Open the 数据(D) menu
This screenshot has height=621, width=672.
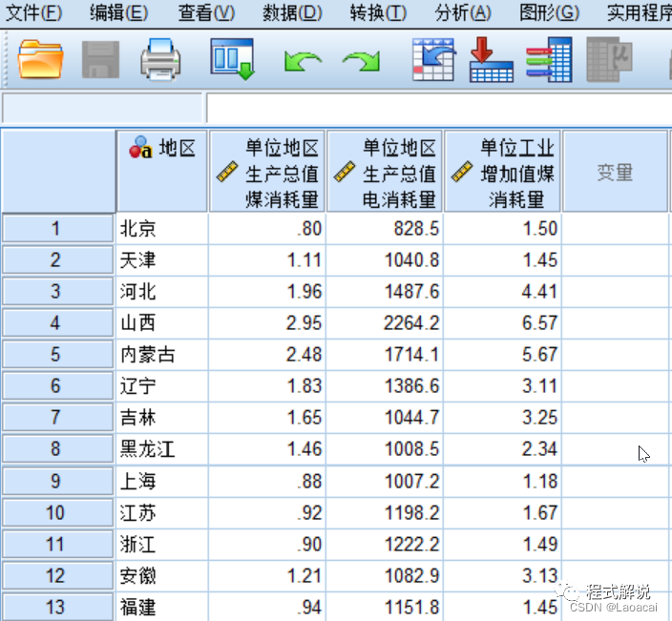pyautogui.click(x=292, y=12)
